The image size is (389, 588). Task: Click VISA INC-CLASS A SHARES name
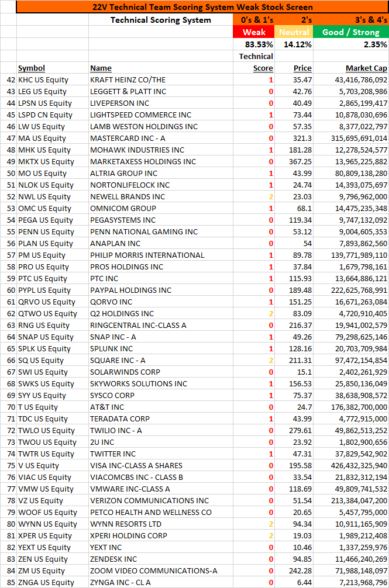(136, 465)
